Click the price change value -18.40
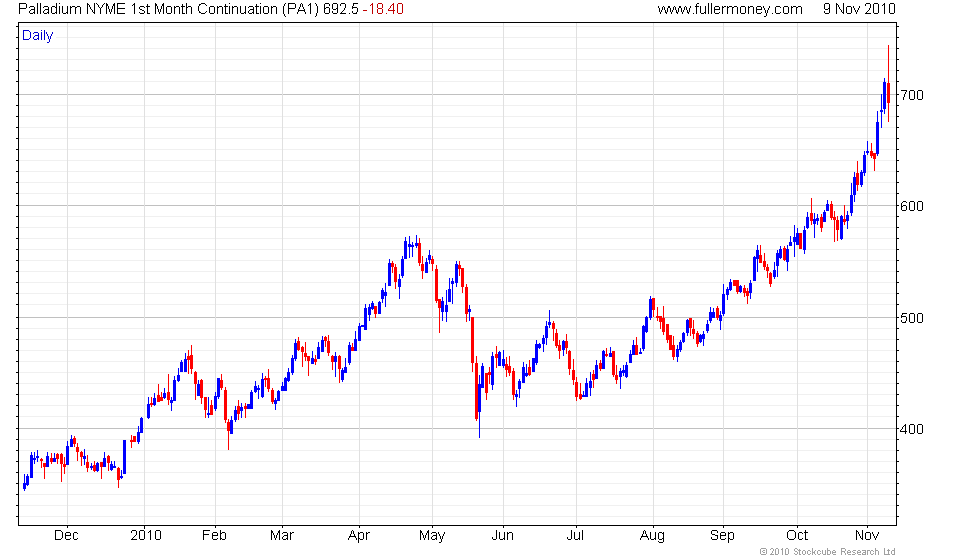Viewport: 980px width, 560px height. [383, 9]
